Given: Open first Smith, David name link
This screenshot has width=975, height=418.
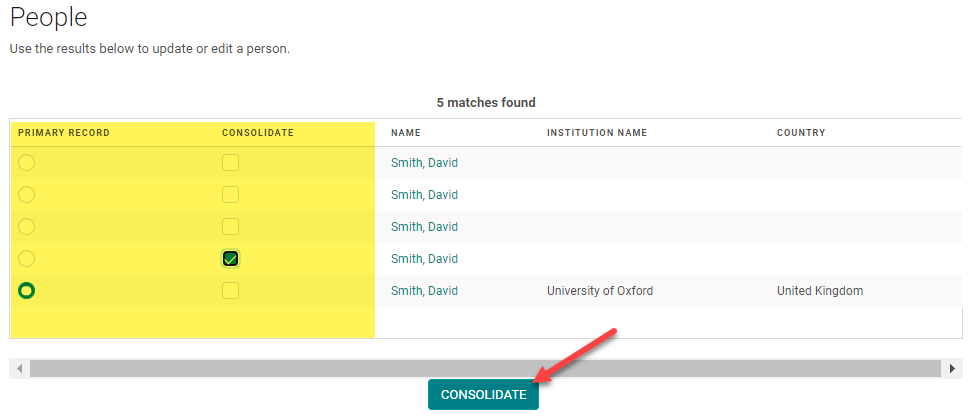Looking at the screenshot, I should point(424,163).
